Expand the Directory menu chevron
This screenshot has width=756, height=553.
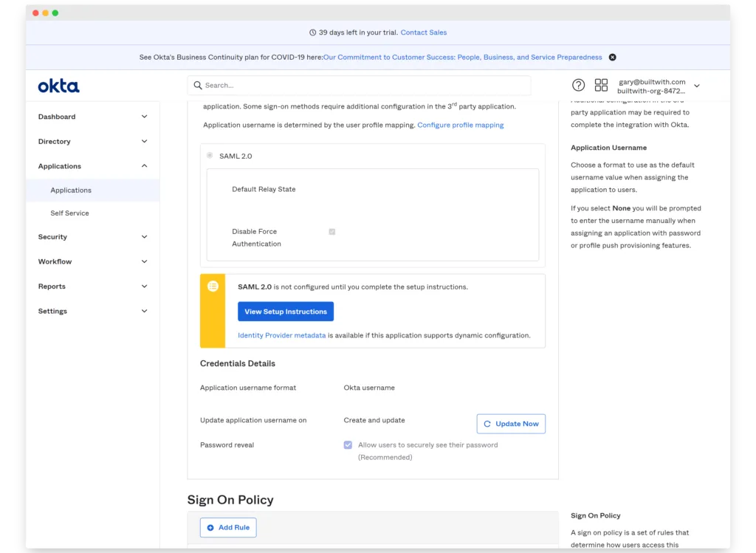144,141
